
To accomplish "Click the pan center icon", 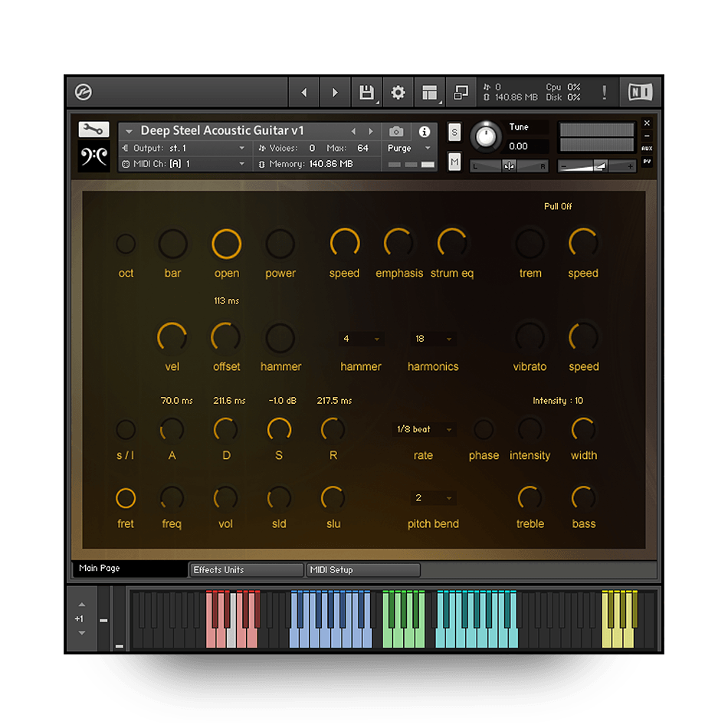I will click(x=509, y=166).
